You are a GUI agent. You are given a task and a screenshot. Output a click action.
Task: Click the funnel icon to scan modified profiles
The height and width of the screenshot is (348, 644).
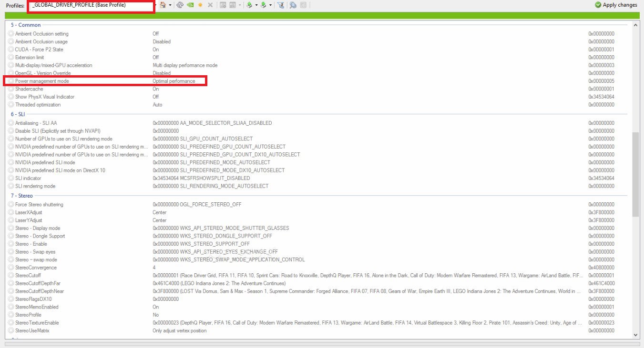pyautogui.click(x=280, y=5)
